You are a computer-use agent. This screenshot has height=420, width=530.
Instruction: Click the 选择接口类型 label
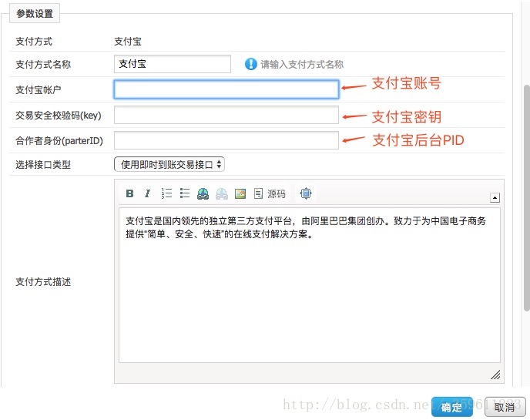(x=43, y=165)
